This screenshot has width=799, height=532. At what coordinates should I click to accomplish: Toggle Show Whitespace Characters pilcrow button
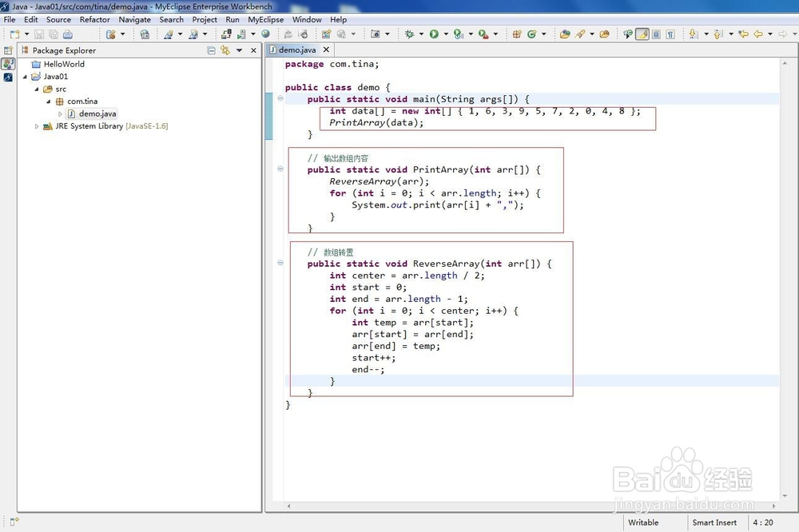point(670,34)
